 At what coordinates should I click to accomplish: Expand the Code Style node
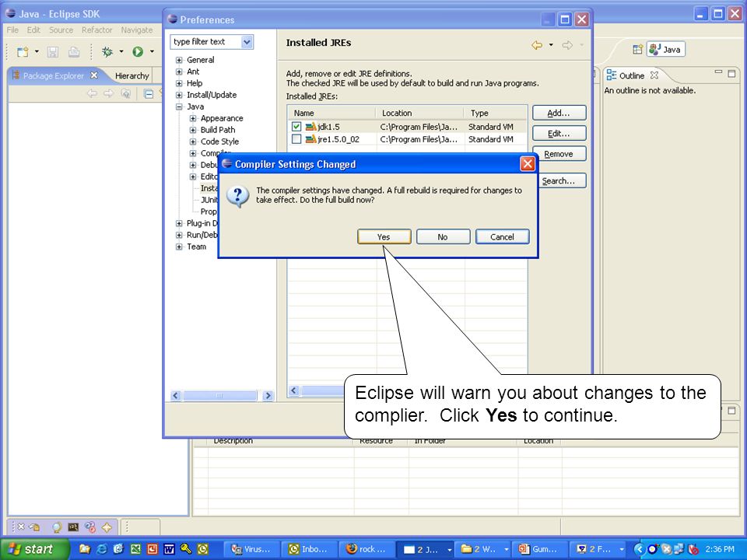193,142
